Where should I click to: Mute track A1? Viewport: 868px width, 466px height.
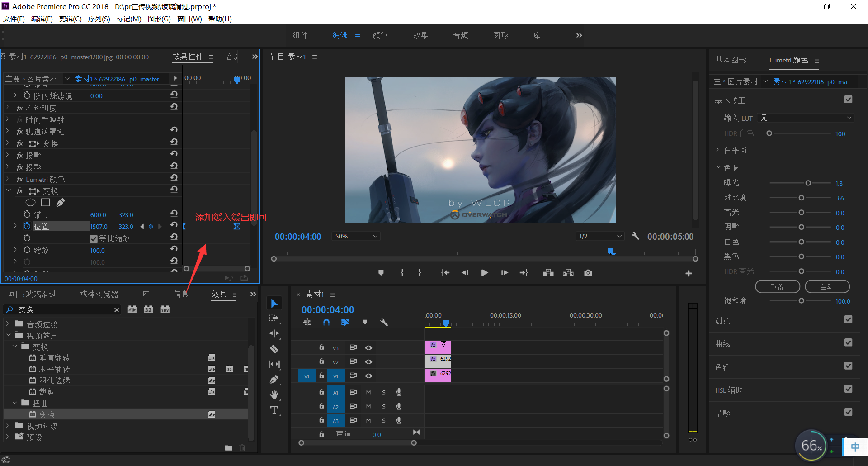pyautogui.click(x=368, y=392)
